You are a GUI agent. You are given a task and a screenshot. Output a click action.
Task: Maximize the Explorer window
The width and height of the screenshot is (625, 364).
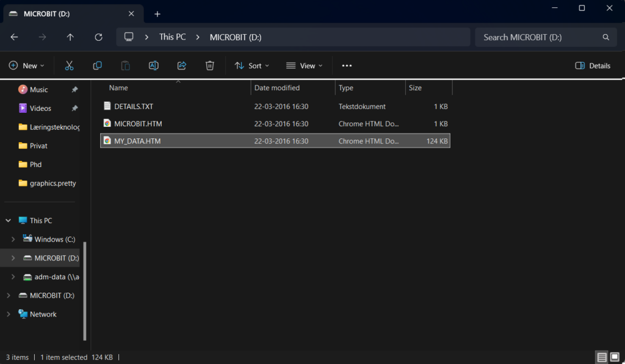pyautogui.click(x=582, y=8)
